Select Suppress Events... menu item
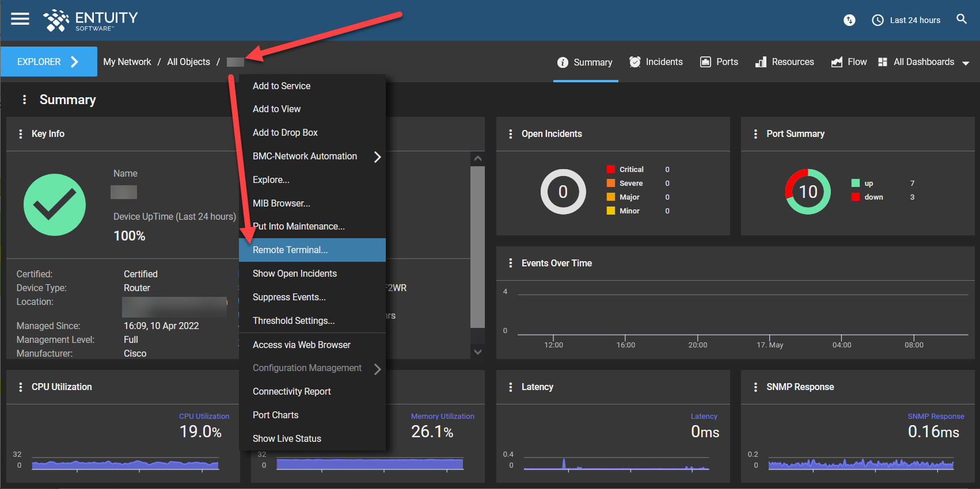Viewport: 980px width, 489px height. [312, 297]
